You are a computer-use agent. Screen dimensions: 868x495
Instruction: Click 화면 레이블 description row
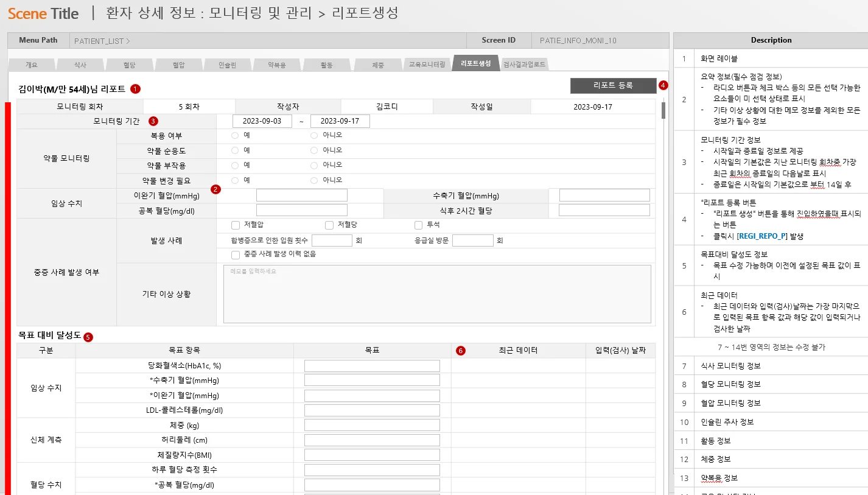[771, 59]
